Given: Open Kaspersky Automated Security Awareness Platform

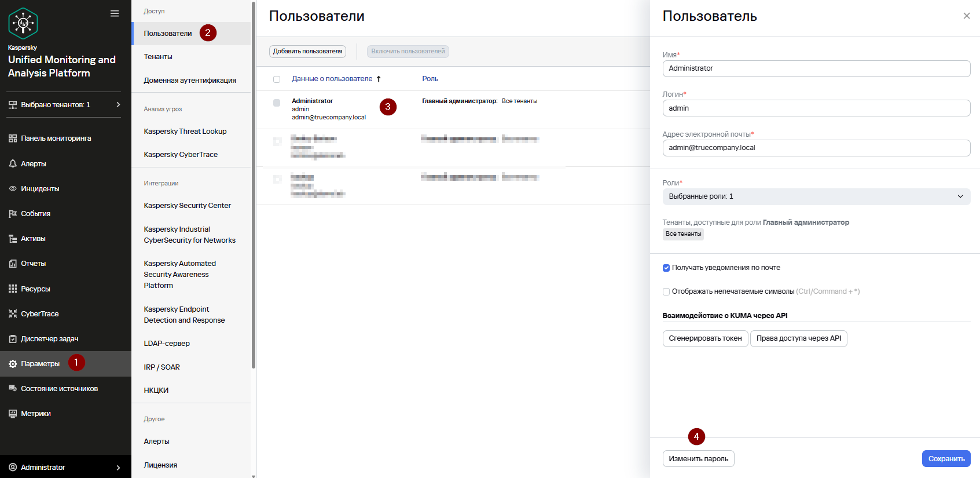Looking at the screenshot, I should click(180, 275).
